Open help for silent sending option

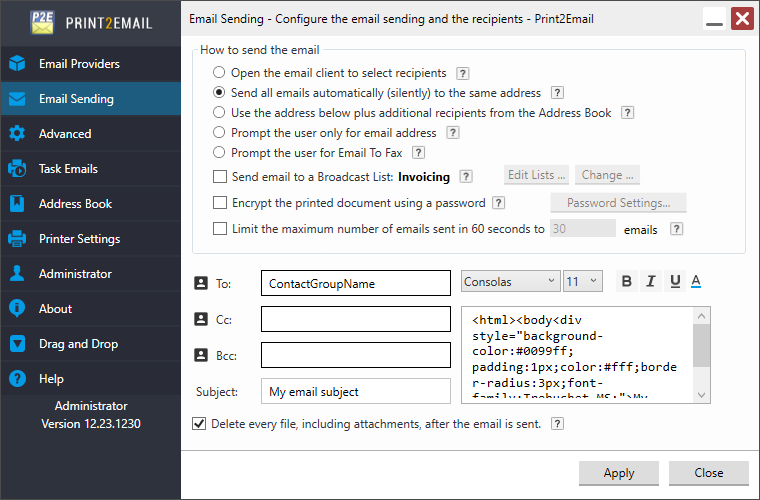[557, 93]
